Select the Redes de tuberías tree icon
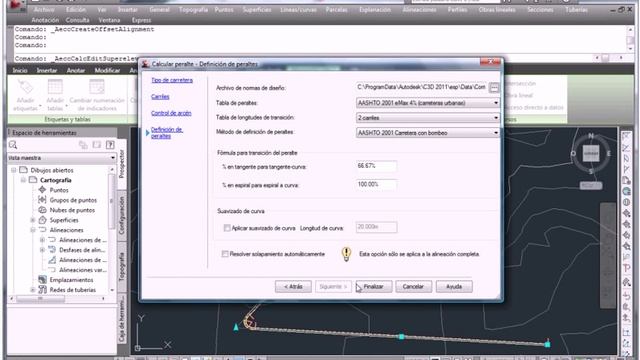 (42, 290)
